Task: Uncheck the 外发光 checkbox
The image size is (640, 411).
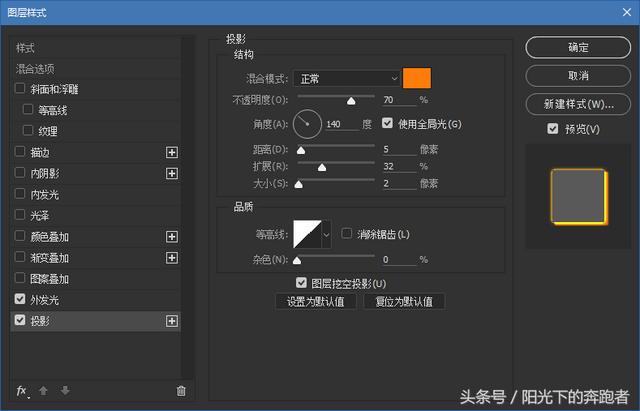Action: [20, 299]
